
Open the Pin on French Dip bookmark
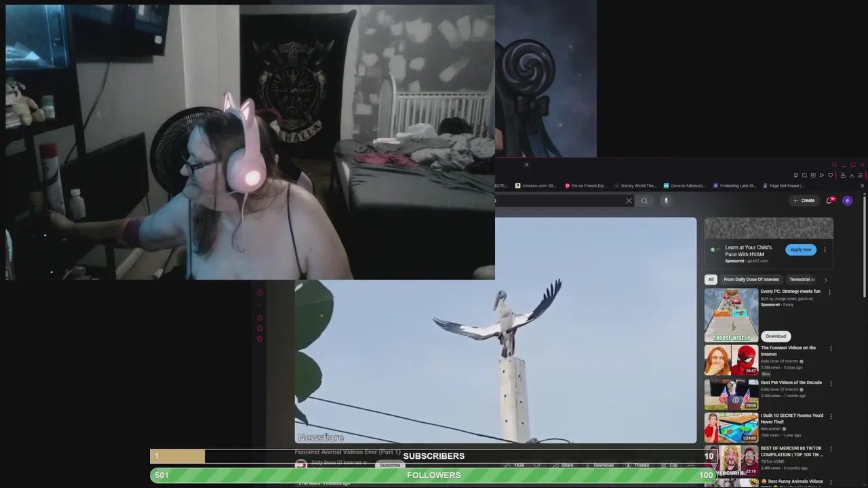click(x=587, y=186)
